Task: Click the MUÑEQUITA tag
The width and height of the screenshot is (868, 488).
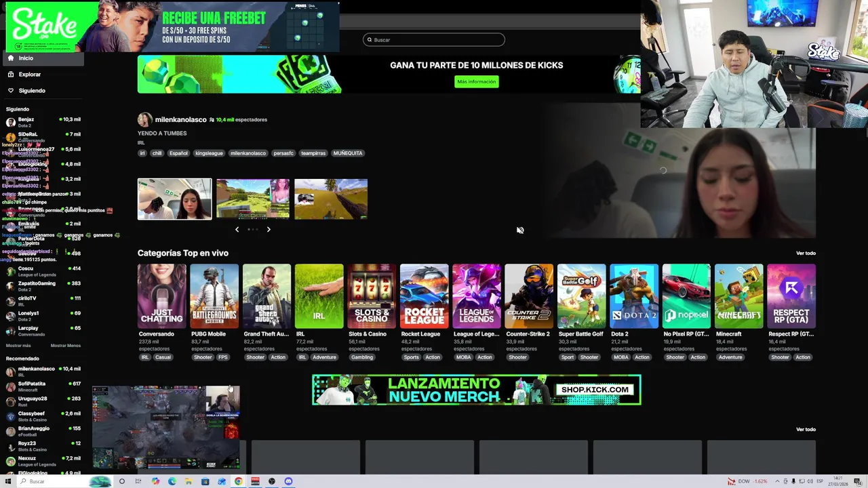Action: coord(348,153)
